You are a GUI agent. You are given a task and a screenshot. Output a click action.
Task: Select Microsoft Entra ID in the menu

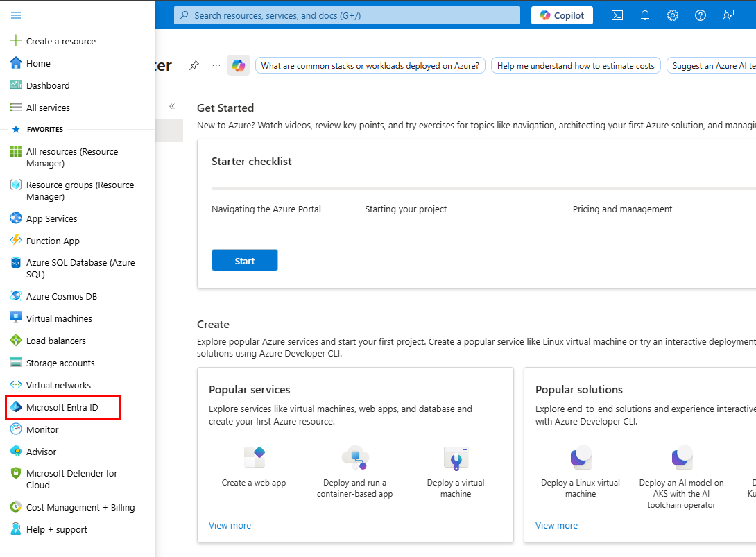(x=62, y=407)
